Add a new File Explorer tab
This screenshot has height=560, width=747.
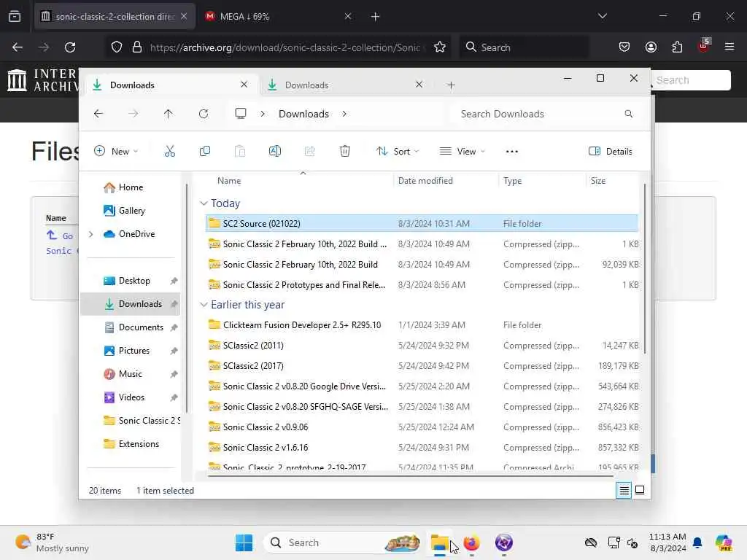point(451,85)
